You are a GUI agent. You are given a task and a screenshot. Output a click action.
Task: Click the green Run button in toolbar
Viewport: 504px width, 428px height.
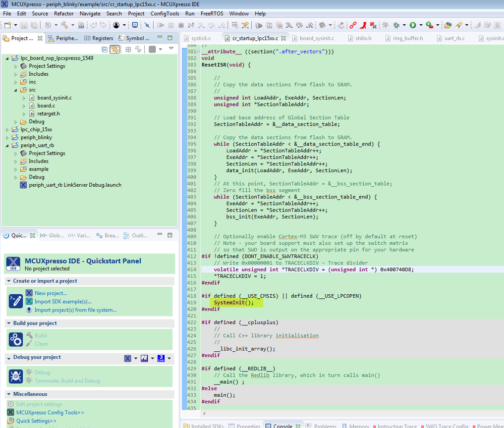[413, 25]
